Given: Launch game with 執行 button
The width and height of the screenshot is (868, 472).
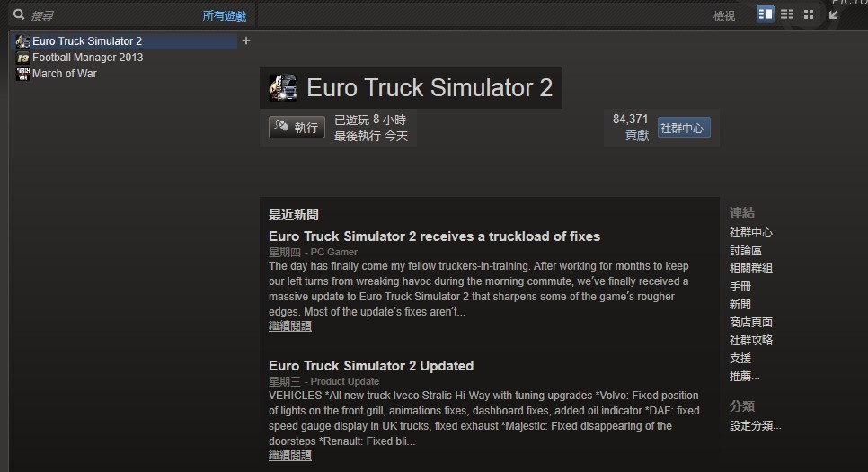Looking at the screenshot, I should (x=297, y=128).
